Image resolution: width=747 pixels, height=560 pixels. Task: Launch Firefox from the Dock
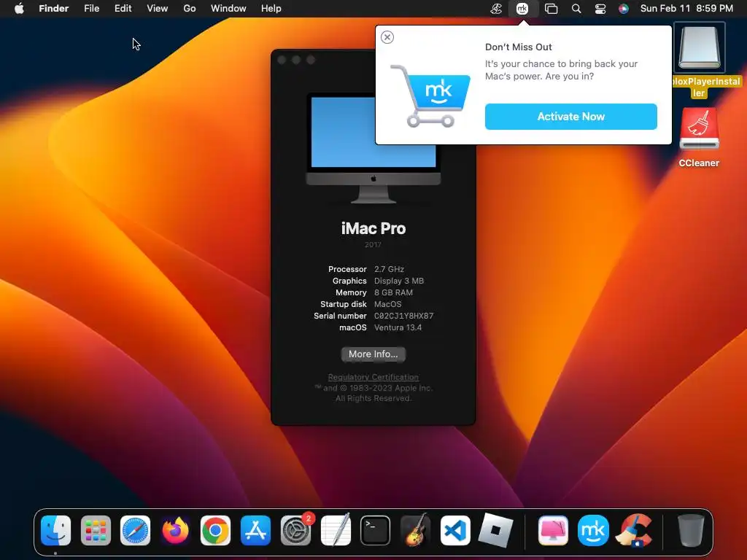[175, 531]
